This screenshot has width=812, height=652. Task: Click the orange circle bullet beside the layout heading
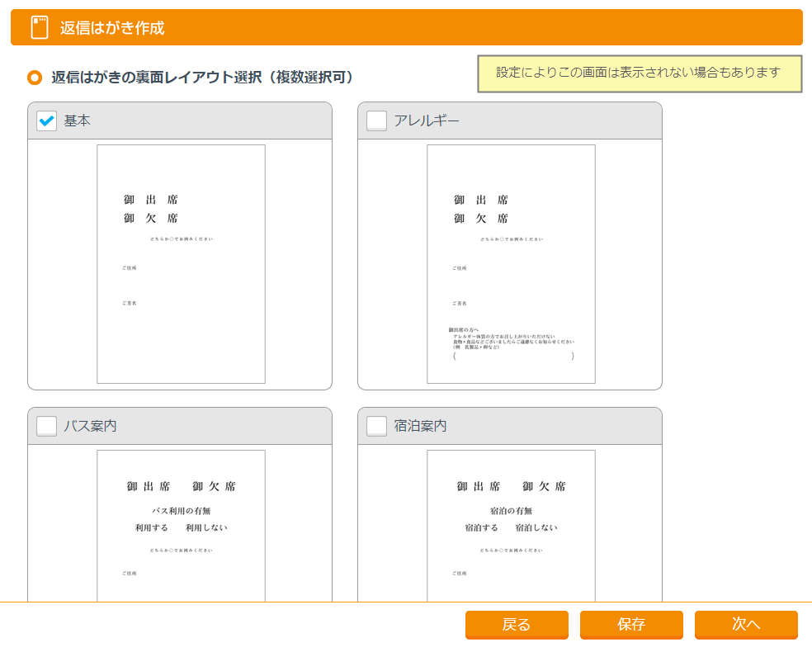click(x=35, y=78)
